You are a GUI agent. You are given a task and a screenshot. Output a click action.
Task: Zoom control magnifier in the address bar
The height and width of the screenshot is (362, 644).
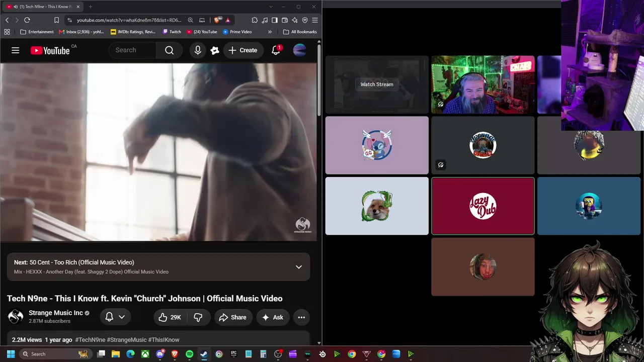(x=190, y=20)
